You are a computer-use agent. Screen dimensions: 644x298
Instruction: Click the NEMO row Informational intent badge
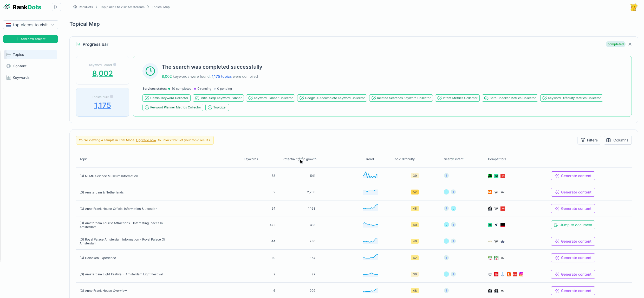tap(446, 176)
